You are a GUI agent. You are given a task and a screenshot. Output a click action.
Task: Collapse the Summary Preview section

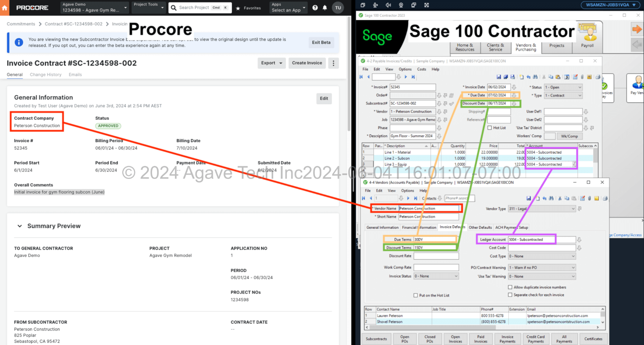click(x=20, y=226)
